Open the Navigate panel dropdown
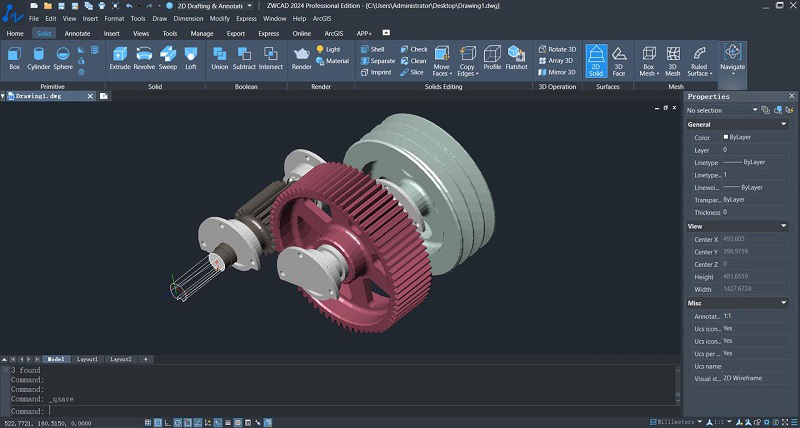The height and width of the screenshot is (428, 800). click(733, 73)
